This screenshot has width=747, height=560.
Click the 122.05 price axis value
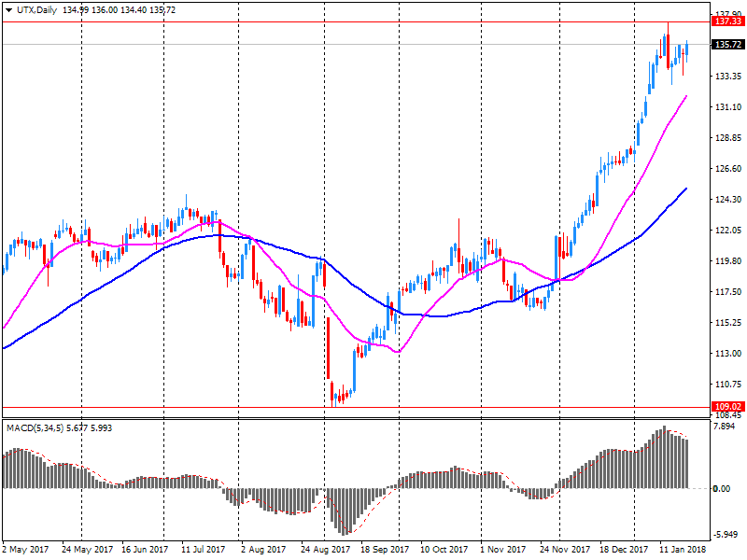(x=726, y=231)
